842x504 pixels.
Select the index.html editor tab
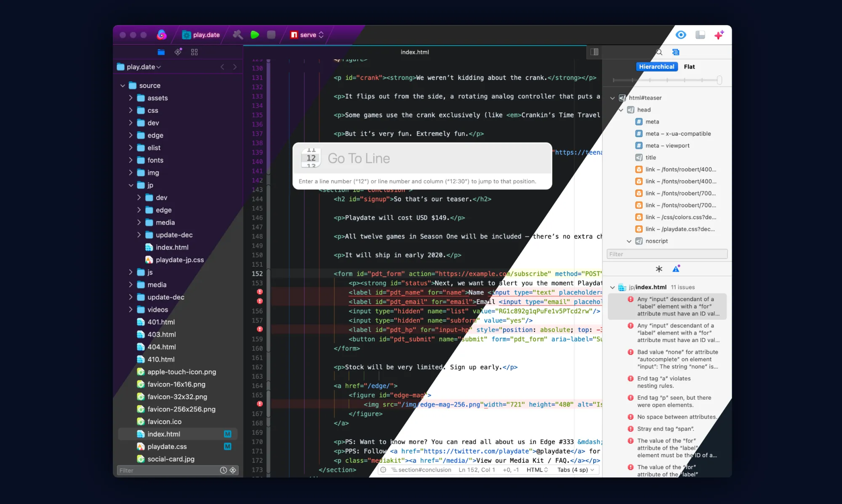tap(415, 52)
